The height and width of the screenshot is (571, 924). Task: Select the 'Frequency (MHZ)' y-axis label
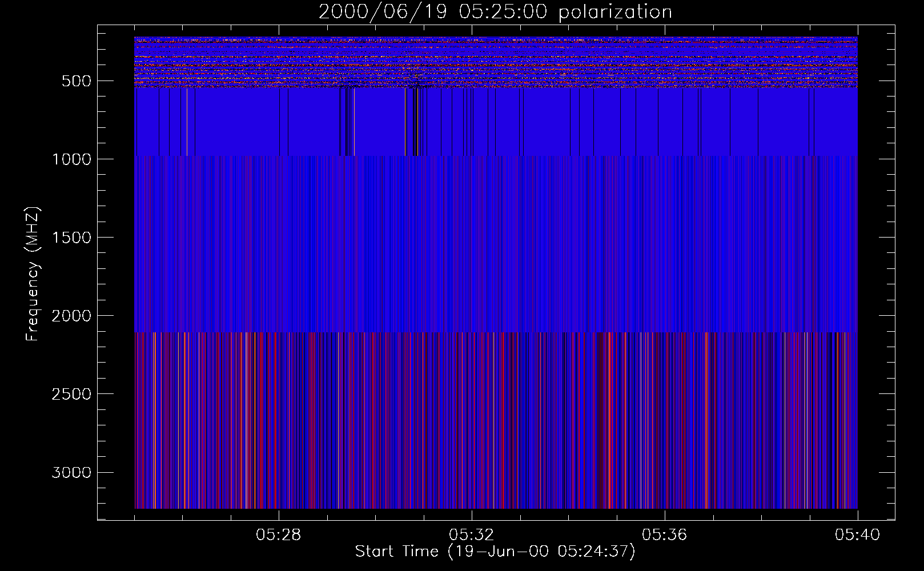(33, 274)
